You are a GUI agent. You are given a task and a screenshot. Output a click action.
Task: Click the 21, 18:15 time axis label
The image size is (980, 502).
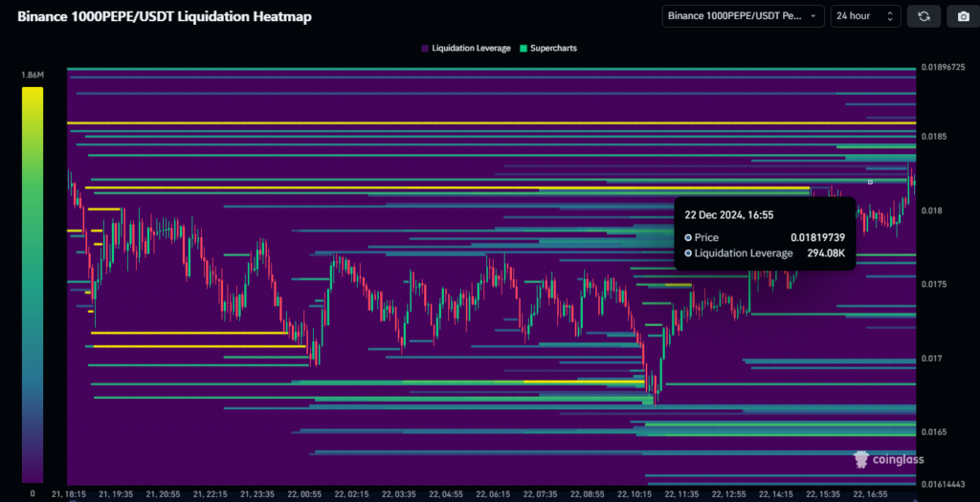69,494
